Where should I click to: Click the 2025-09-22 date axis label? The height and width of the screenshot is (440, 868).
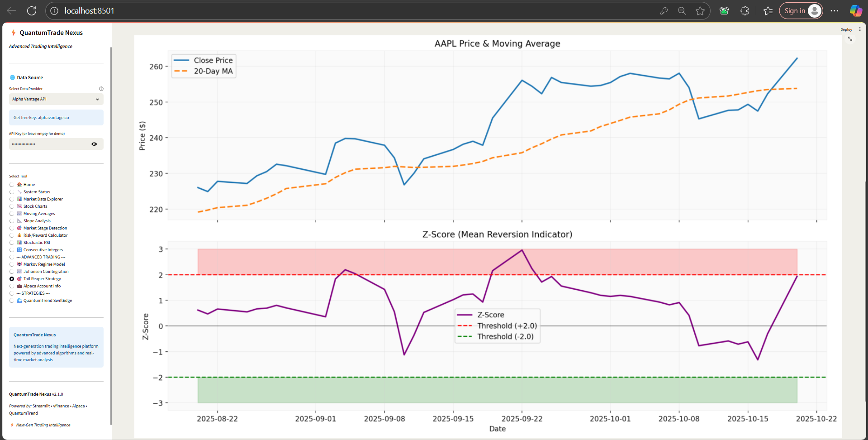coord(522,419)
